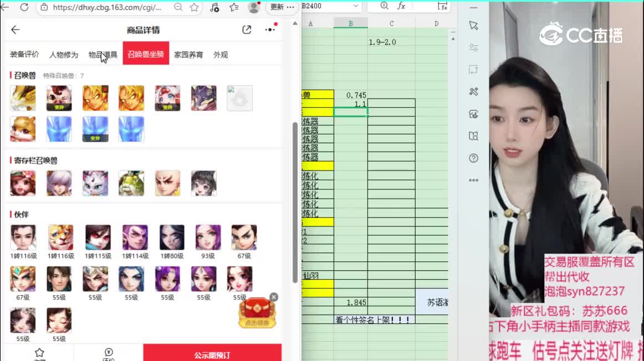Close the red envelope coupon popup
Screen dimensions: 644x361
pyautogui.click(x=274, y=297)
